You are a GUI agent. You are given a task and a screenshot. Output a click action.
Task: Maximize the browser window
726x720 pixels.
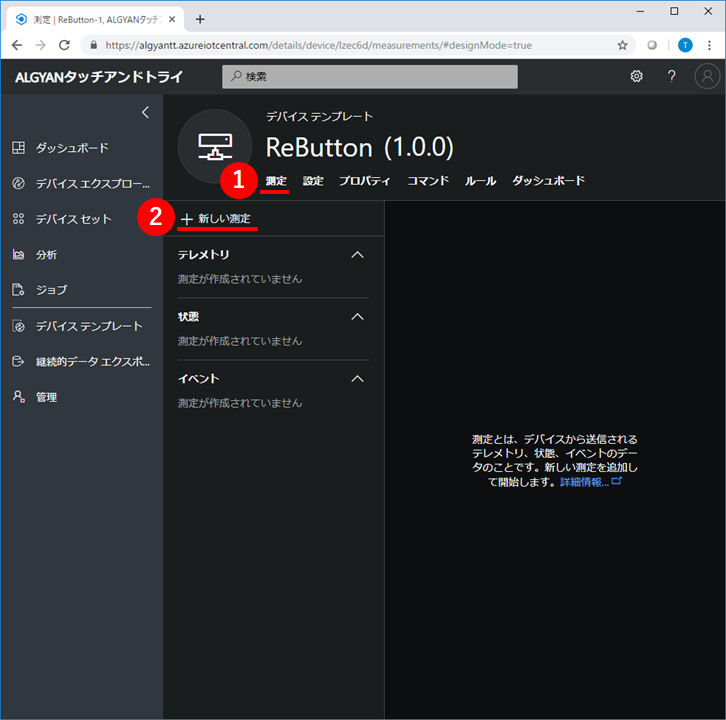pos(674,12)
